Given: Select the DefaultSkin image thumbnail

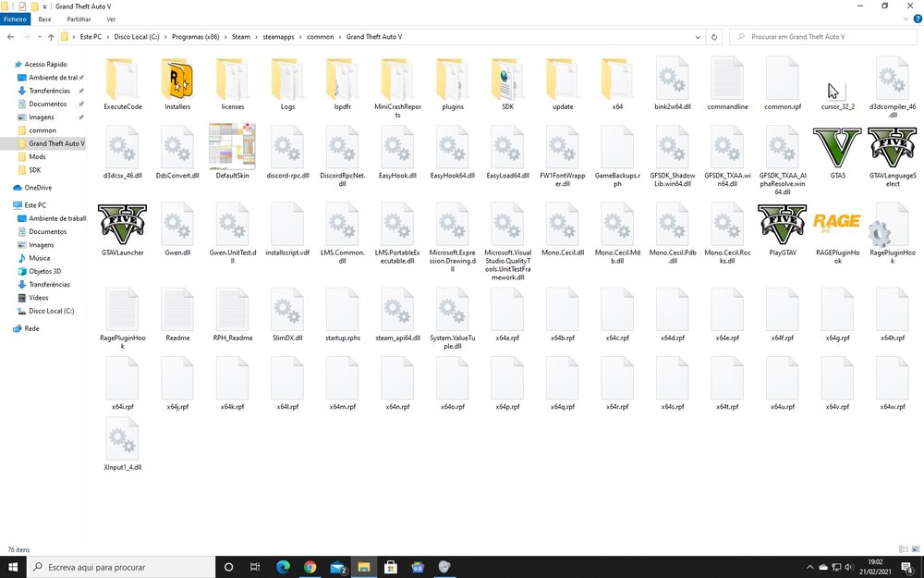Looking at the screenshot, I should click(x=232, y=147).
